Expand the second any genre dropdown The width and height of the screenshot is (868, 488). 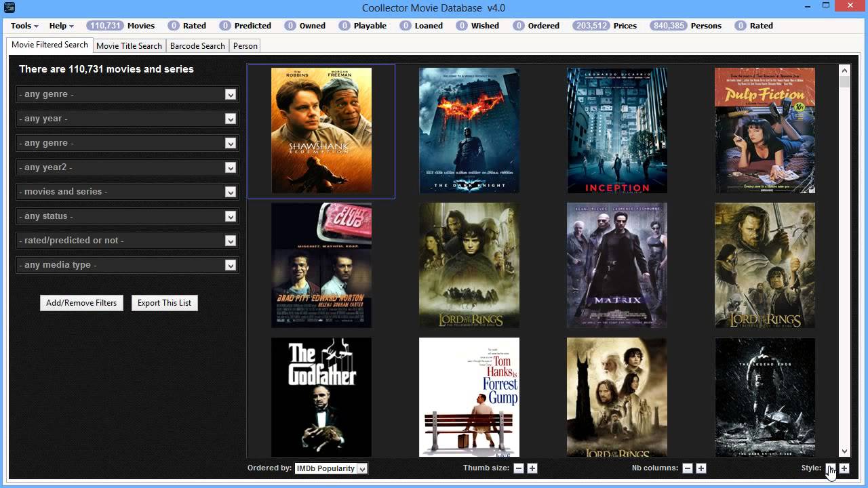(231, 143)
